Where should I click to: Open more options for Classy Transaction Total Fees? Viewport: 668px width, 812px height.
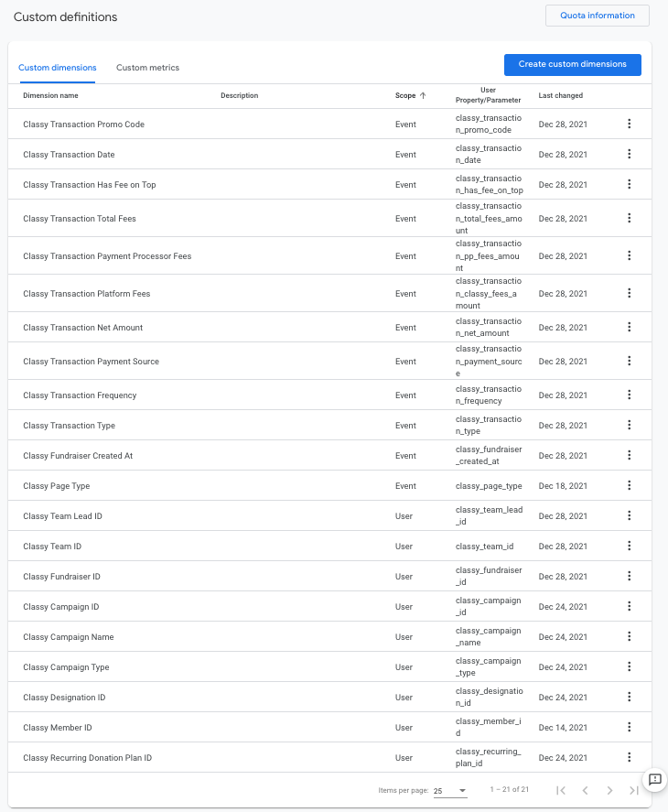(x=630, y=218)
